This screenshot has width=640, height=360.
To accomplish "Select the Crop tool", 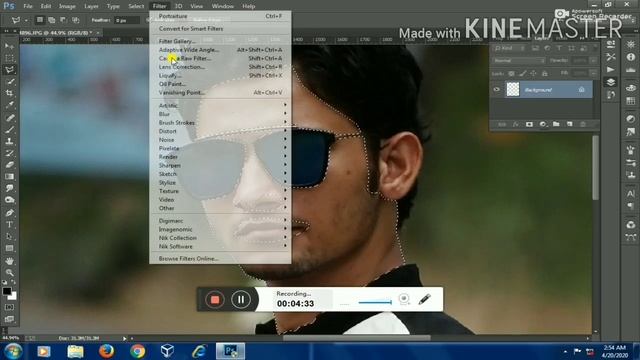I will point(9,93).
